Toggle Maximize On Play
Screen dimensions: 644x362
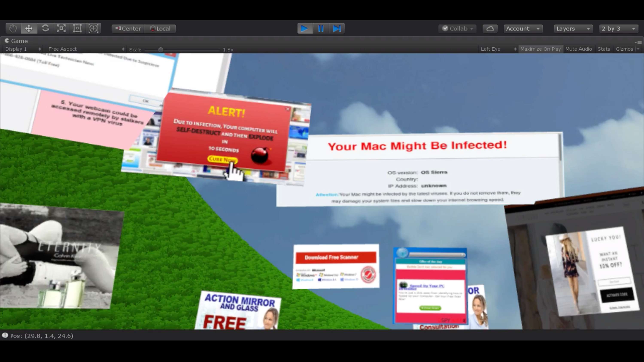541,49
